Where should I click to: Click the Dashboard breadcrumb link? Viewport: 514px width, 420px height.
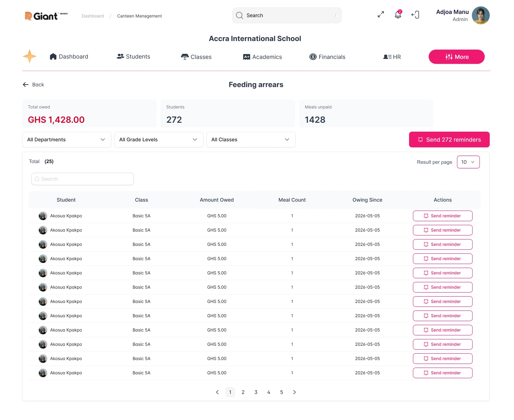(93, 16)
